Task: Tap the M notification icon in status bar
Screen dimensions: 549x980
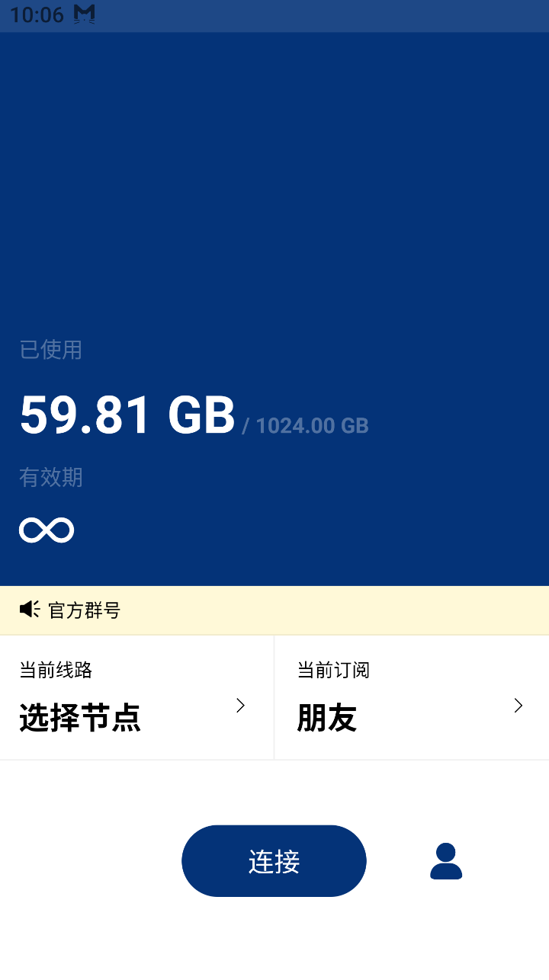Action: (x=85, y=14)
